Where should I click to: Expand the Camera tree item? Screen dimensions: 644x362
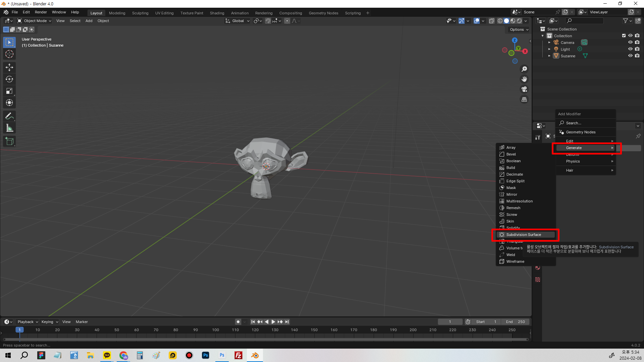click(549, 43)
